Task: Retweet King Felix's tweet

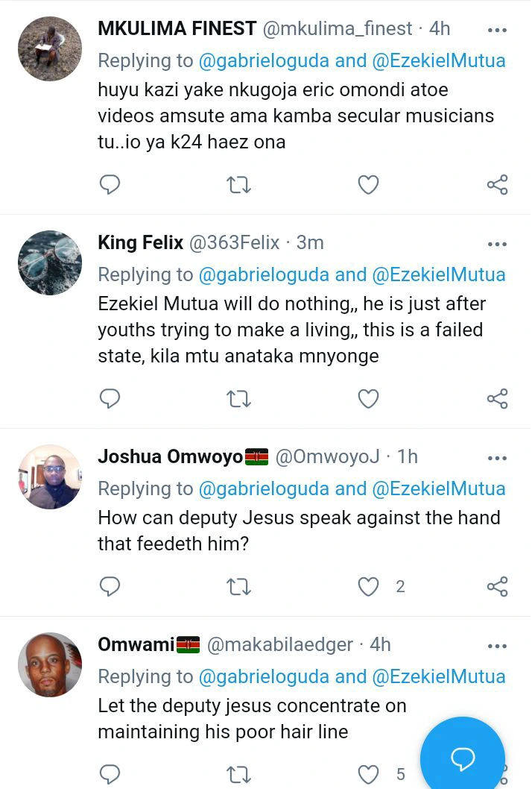Action: tap(238, 399)
